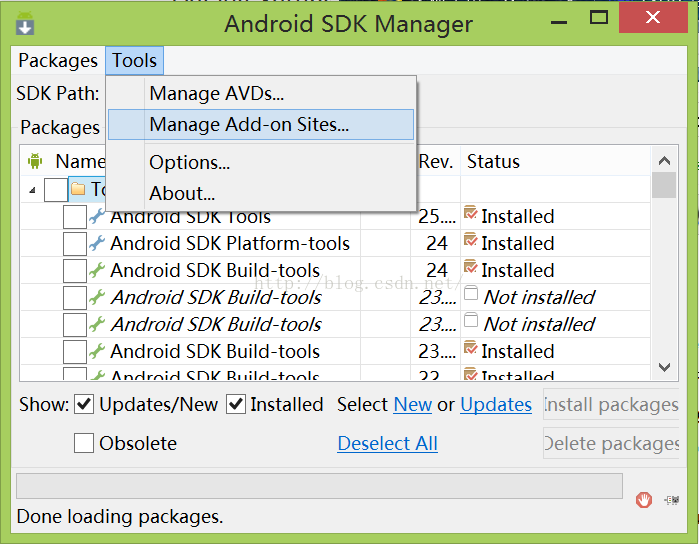This screenshot has height=544, width=699.
Task: Click the scroll up arrow of package list
Action: point(664,161)
